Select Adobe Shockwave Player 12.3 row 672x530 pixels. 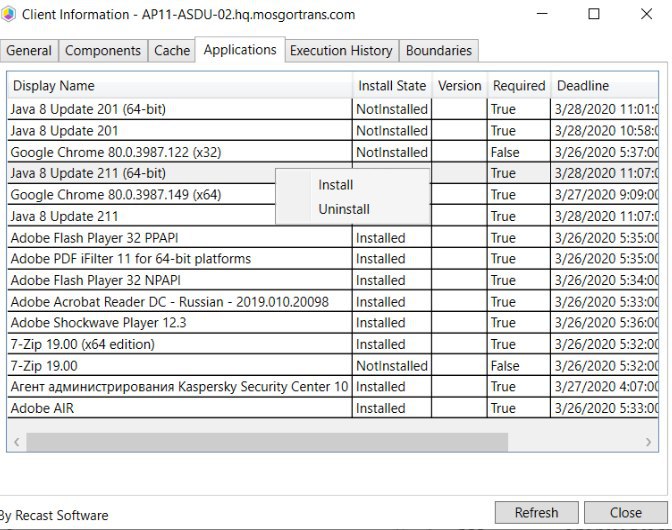pyautogui.click(x=333, y=323)
